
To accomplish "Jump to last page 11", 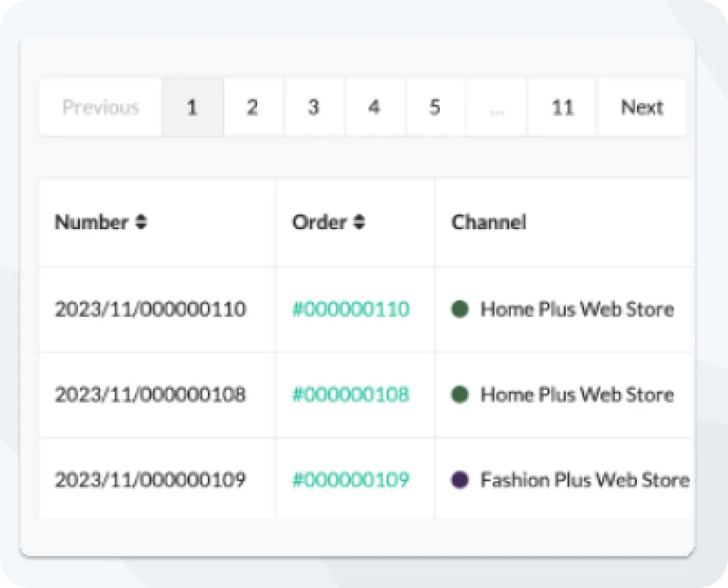I will click(x=562, y=107).
